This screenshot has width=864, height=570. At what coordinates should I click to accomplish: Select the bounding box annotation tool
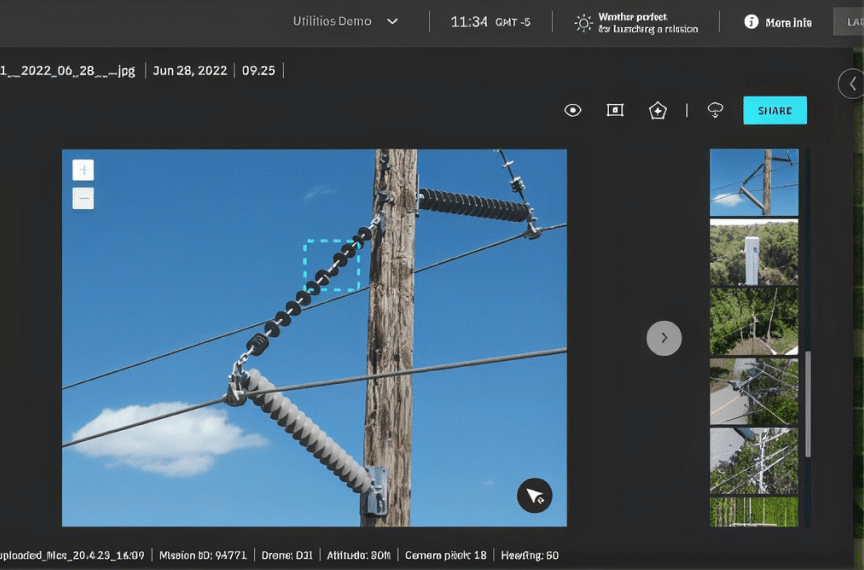coord(615,110)
